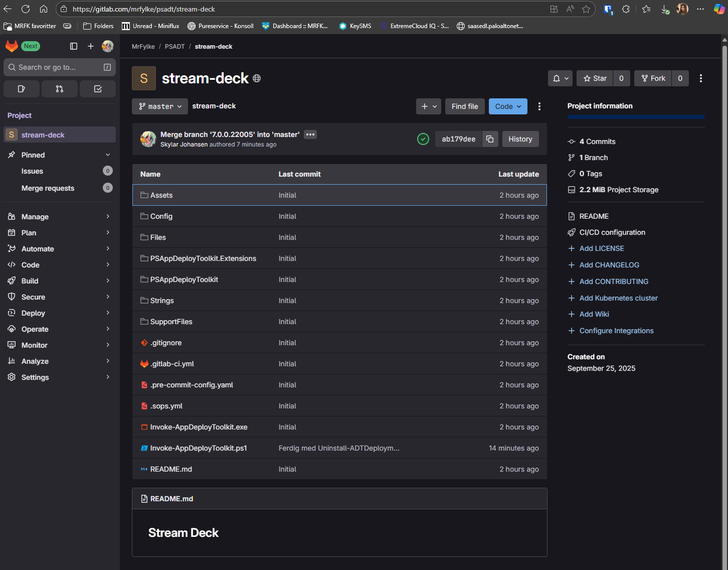Open the blue Code dropdown

(508, 106)
